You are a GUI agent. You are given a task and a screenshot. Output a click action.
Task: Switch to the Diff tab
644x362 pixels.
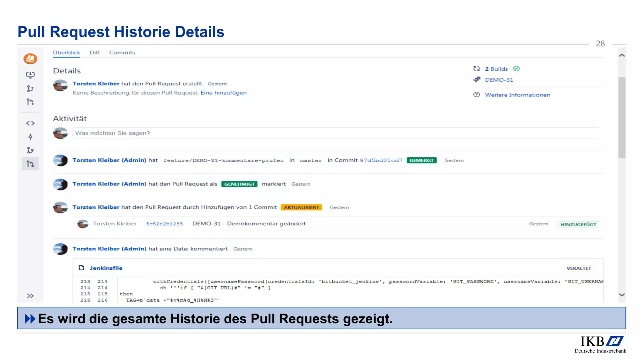pyautogui.click(x=95, y=52)
